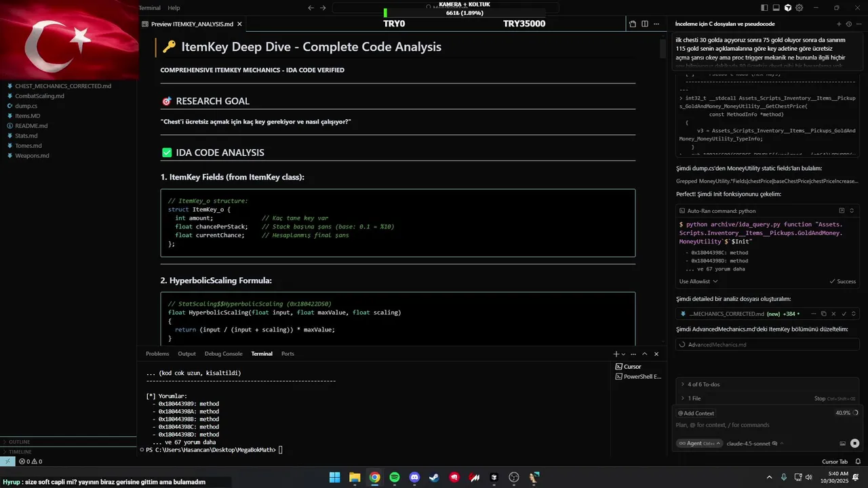Viewport: 868px width, 488px height.
Task: Switch to the Ports tab
Action: [x=288, y=354]
